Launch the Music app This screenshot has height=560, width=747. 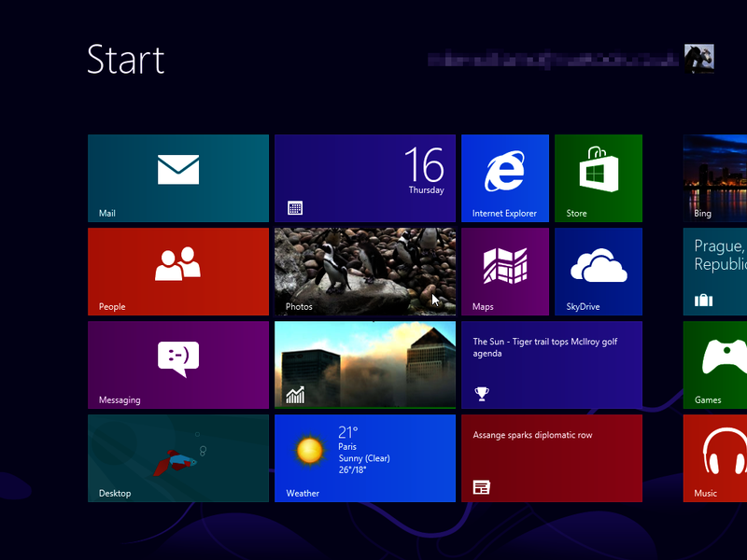pos(714,457)
